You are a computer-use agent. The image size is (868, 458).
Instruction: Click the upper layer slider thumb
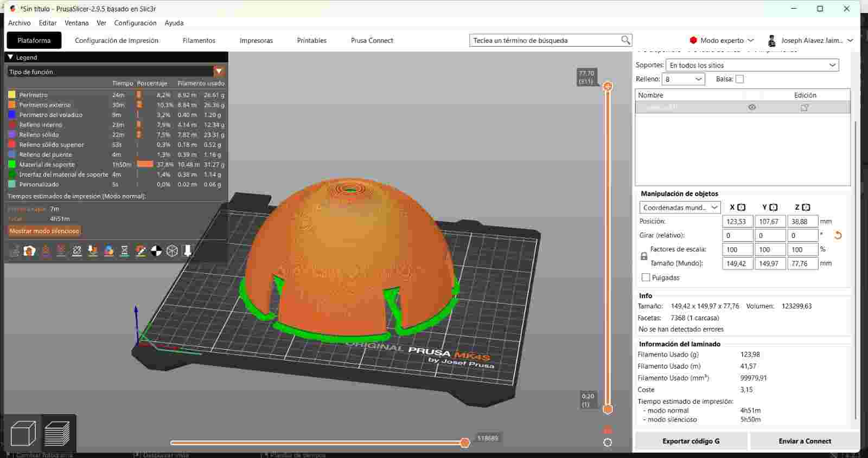[x=608, y=86]
